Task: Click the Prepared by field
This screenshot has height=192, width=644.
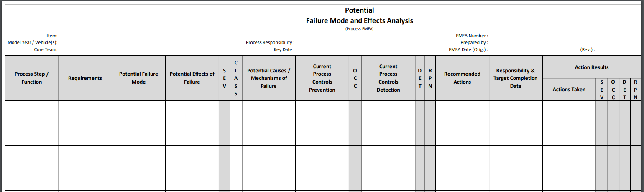Action: pyautogui.click(x=474, y=43)
